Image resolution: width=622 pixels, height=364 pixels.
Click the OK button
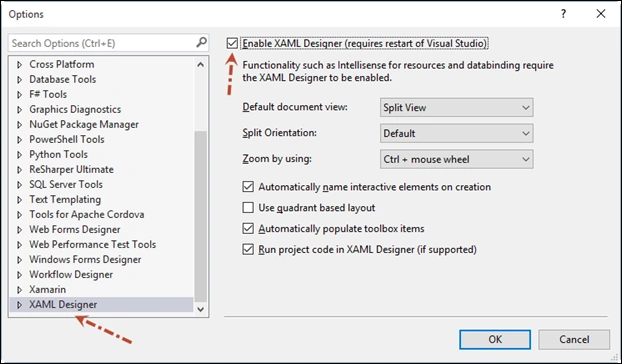[x=495, y=339]
